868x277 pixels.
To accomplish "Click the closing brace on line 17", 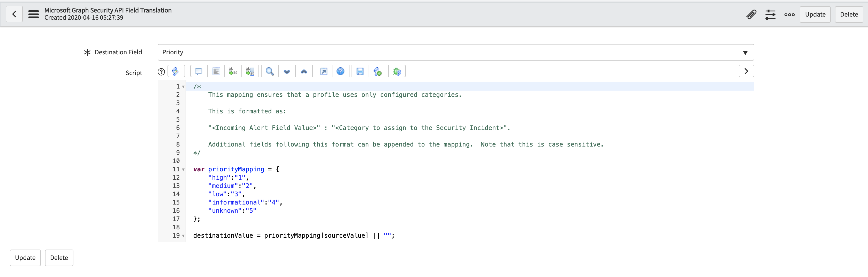I will pos(197,219).
